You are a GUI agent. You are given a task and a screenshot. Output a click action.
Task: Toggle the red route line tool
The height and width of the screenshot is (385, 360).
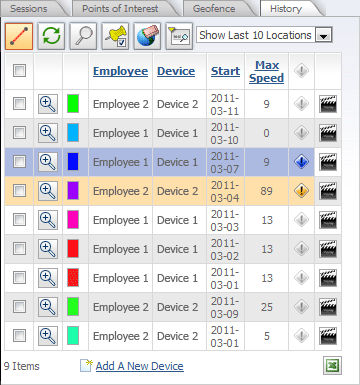[19, 36]
